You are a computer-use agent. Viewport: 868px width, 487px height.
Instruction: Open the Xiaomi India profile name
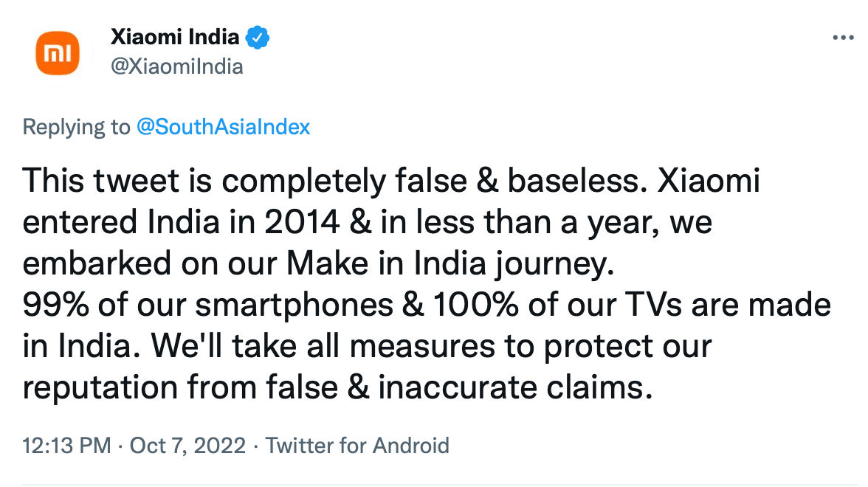pos(175,37)
